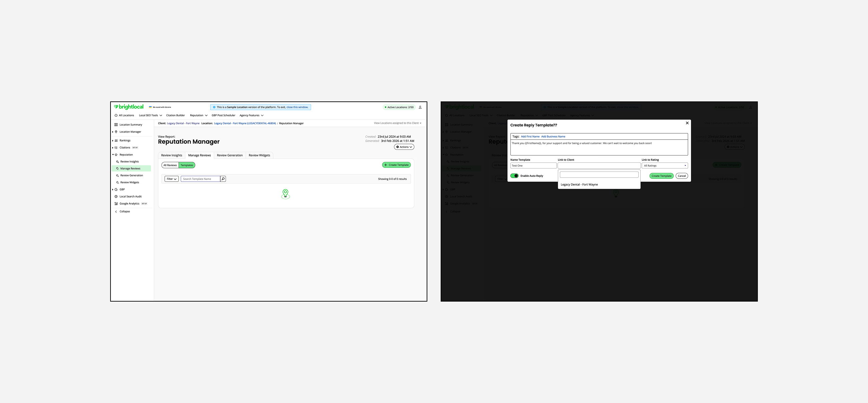Open Reputation top nav dropdown in the left screen

point(198,115)
